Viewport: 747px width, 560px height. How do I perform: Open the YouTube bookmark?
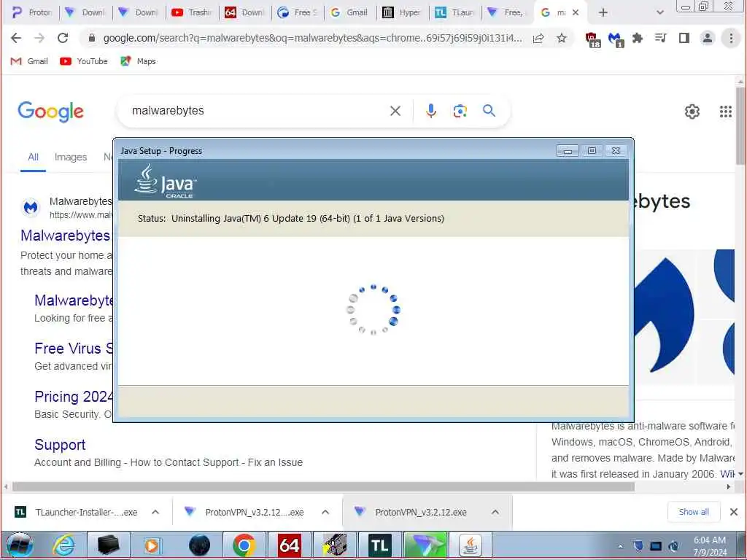[x=84, y=61]
